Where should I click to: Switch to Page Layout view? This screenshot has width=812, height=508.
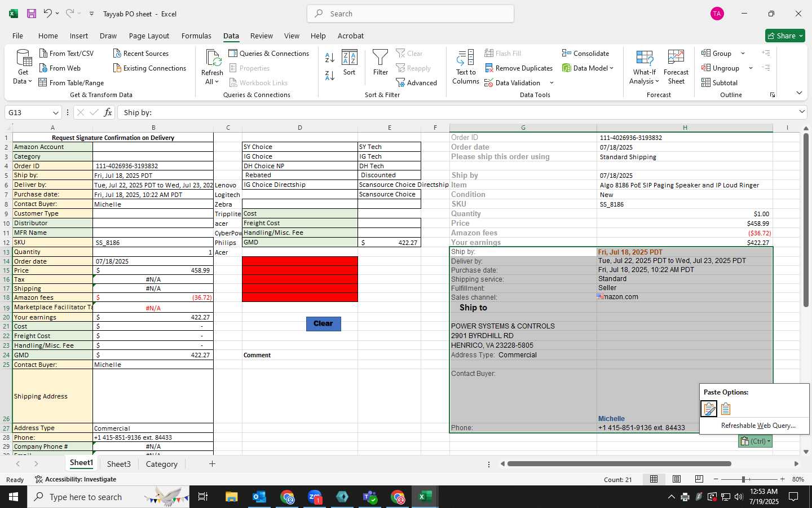tap(677, 479)
